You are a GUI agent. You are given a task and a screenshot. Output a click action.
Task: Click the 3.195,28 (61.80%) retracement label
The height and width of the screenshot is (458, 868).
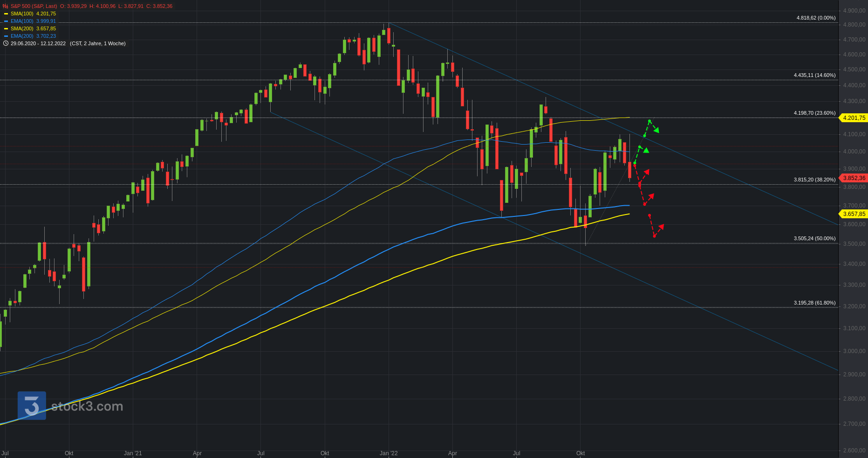point(814,303)
